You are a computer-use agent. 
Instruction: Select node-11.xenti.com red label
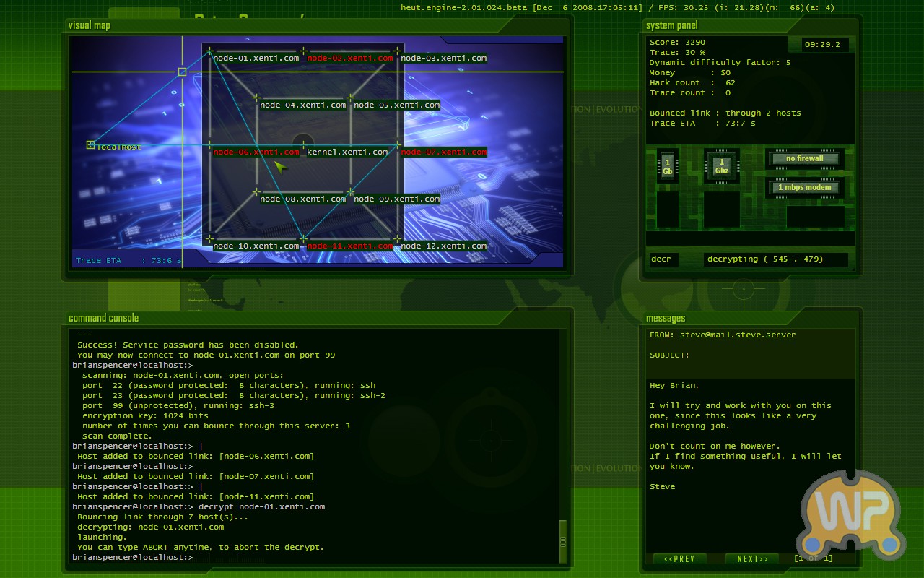click(x=350, y=246)
